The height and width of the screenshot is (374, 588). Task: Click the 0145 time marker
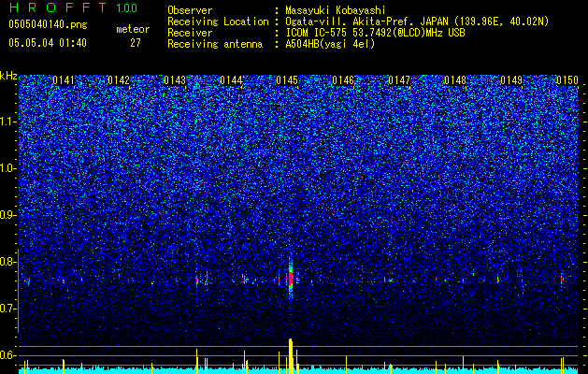(287, 80)
